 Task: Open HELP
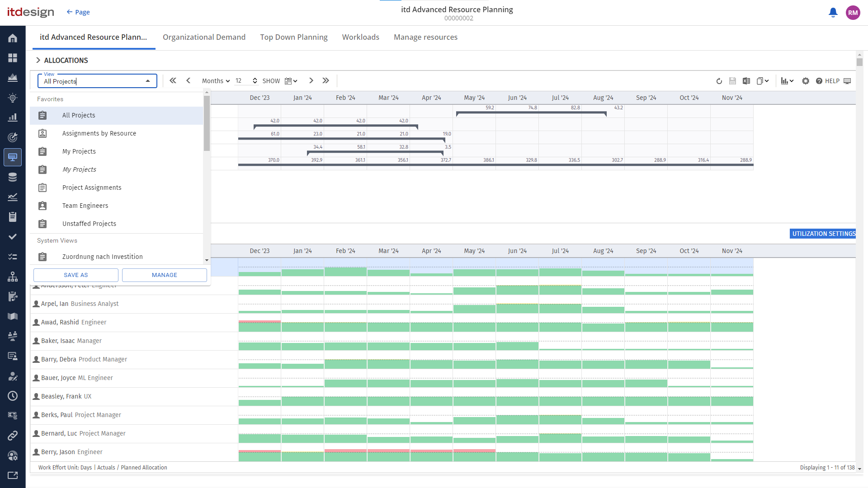[x=828, y=81]
